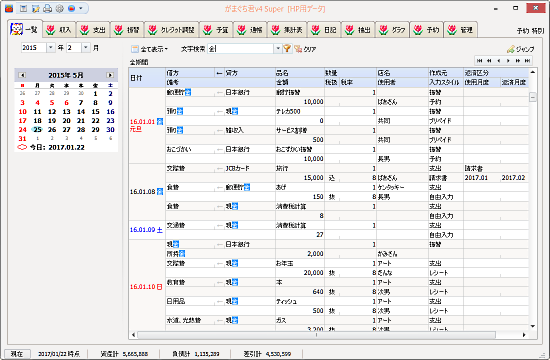Show previous month in the calendar
550x360 pixels.
click(x=22, y=75)
